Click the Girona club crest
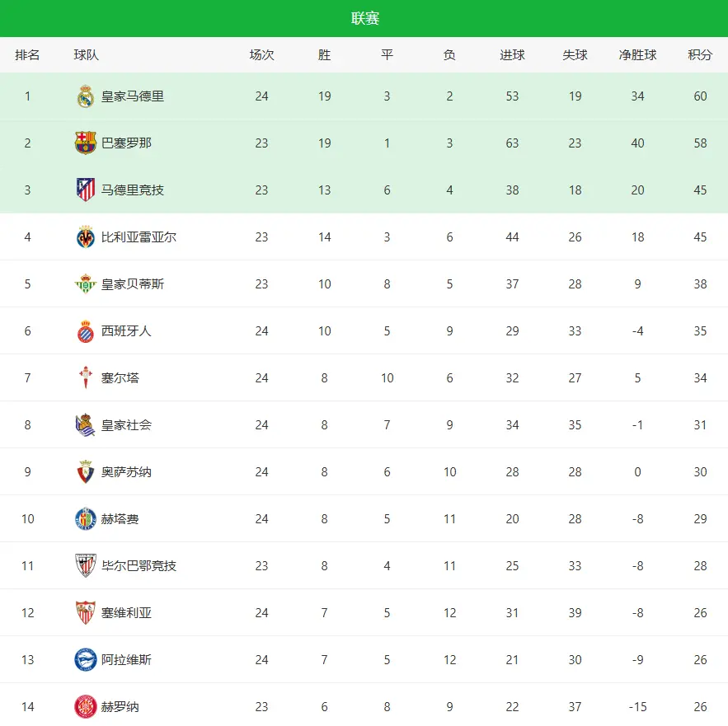Screen dimensions: 728x726 pos(86,707)
